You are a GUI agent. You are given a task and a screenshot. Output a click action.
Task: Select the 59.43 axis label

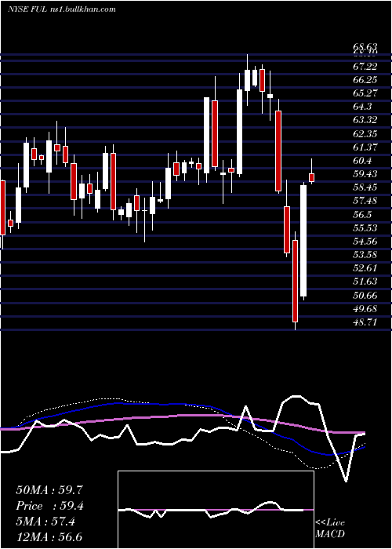coord(365,174)
